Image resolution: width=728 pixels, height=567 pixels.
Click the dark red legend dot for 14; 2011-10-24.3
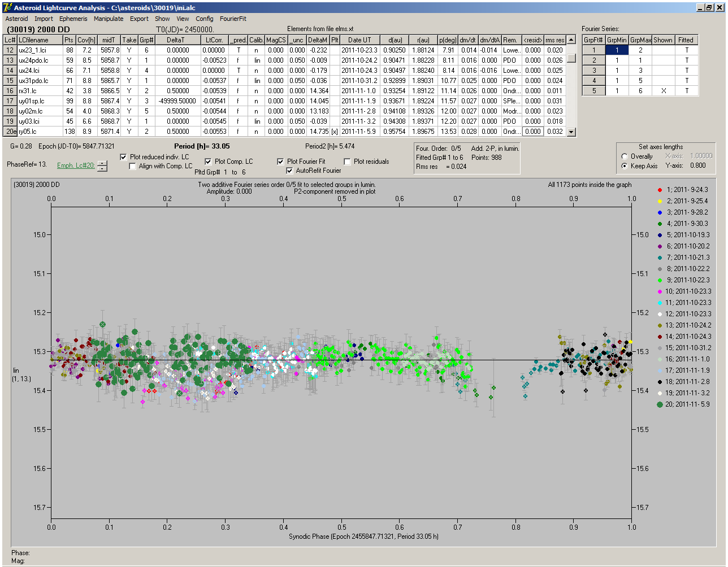point(660,337)
